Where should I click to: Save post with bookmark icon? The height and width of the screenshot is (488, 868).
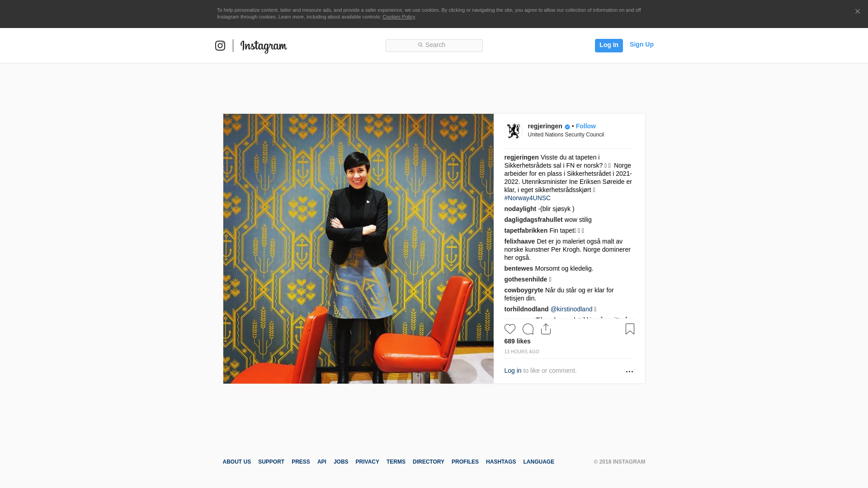tap(630, 329)
